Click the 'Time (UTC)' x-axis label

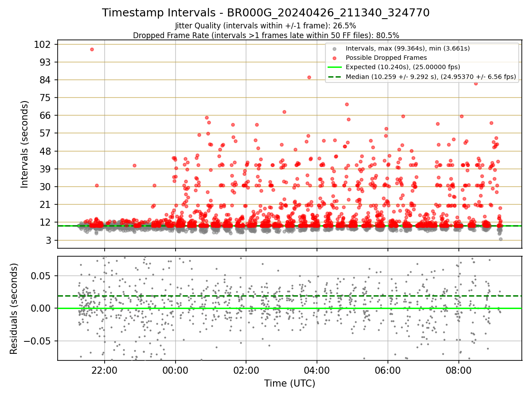pos(289,383)
